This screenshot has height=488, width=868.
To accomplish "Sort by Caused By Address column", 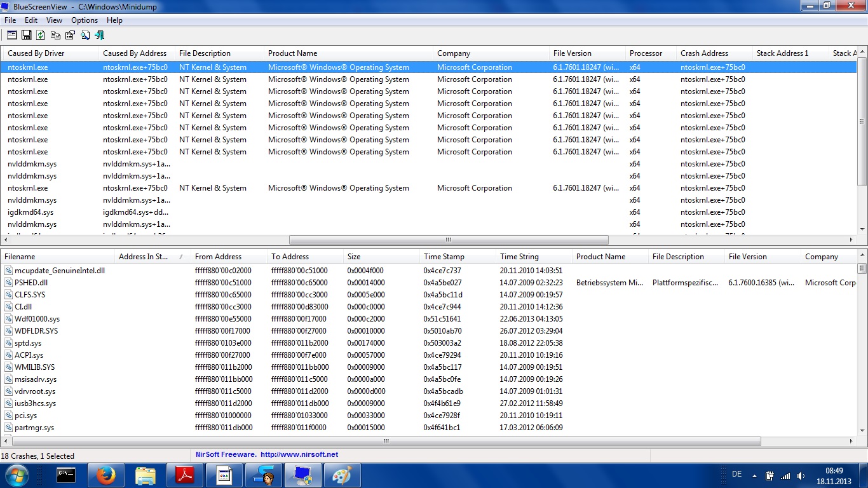I will click(137, 53).
